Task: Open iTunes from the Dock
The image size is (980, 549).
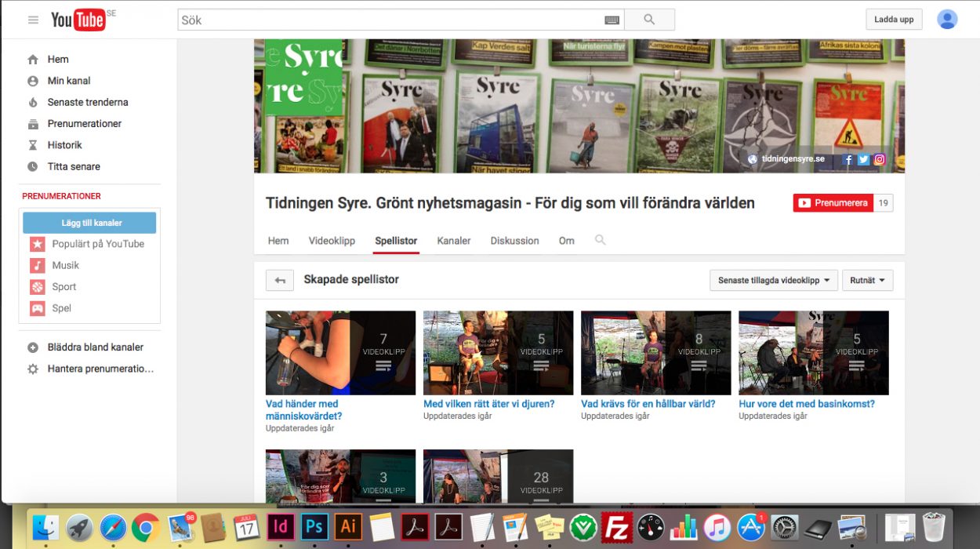Action: (717, 526)
